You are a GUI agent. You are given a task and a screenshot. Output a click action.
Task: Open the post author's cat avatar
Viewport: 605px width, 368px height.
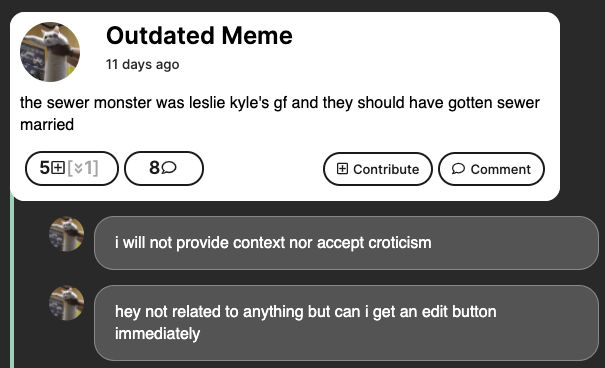(50, 52)
